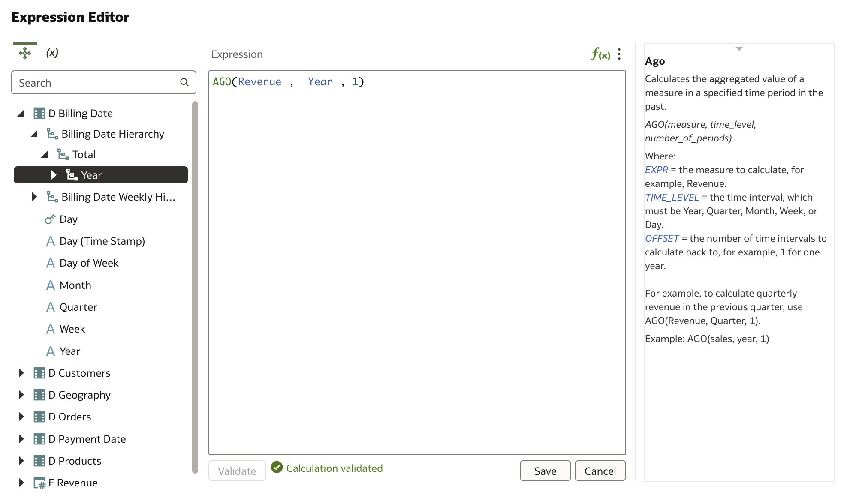Select the D Geography label

[x=79, y=395]
